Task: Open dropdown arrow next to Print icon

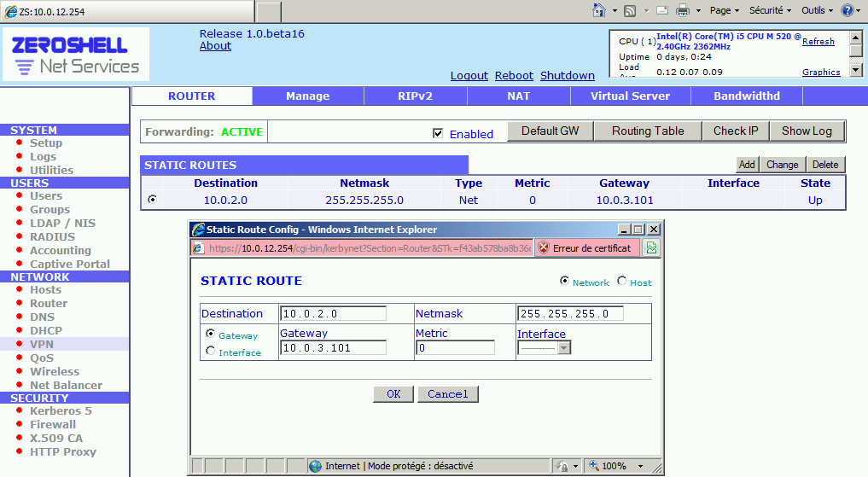Action: point(698,10)
